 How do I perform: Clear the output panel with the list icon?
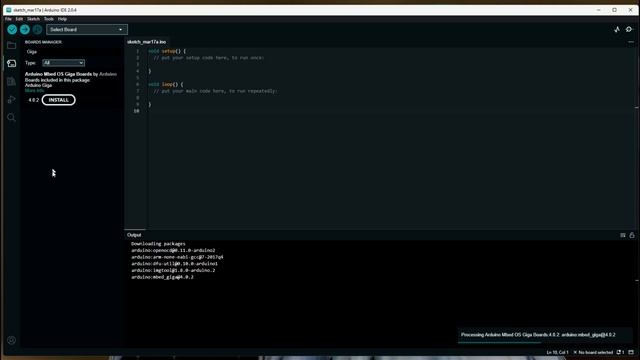623,235
